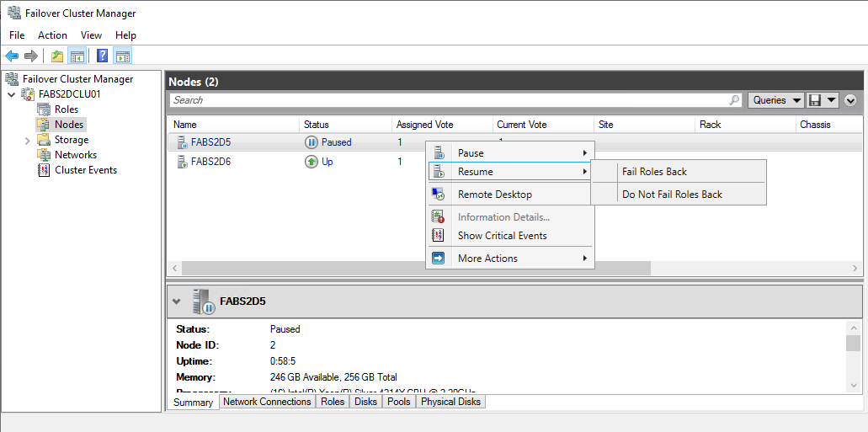Open the Queries dropdown
This screenshot has width=868, height=432.
pyautogui.click(x=775, y=100)
